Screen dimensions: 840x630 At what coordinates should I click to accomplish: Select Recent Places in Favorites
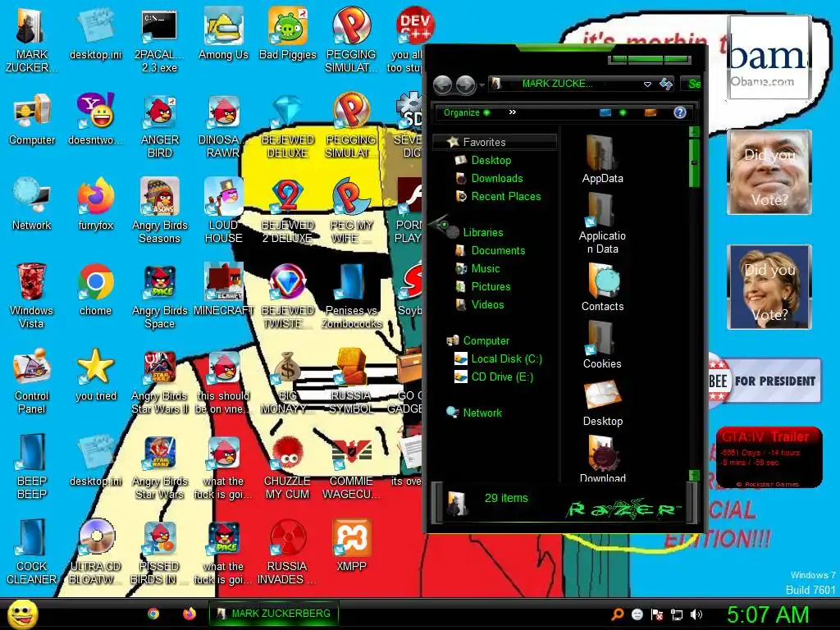pos(498,197)
